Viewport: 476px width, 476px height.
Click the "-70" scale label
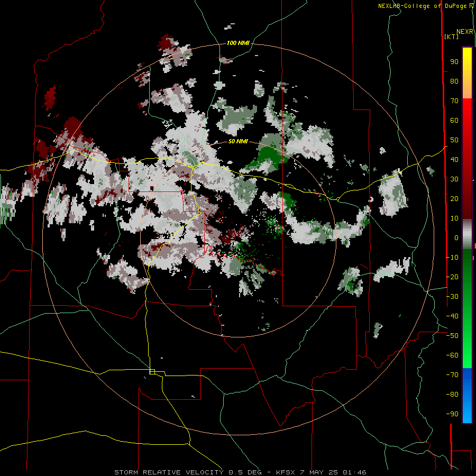point(452,375)
